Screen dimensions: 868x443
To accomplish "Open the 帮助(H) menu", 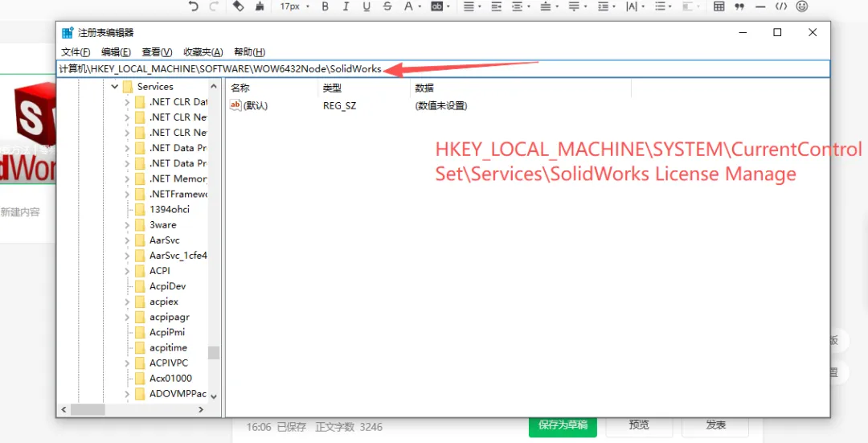I will coord(250,52).
